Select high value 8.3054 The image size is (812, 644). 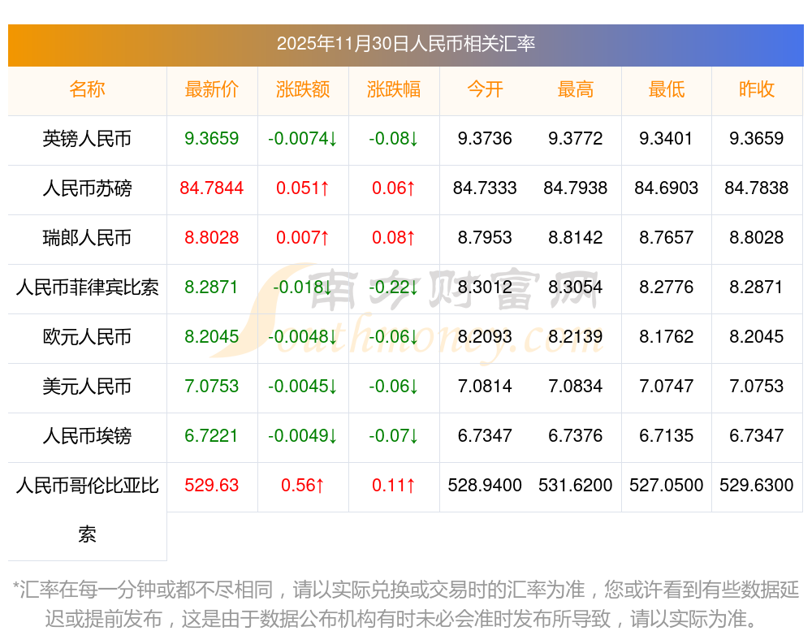(x=576, y=287)
